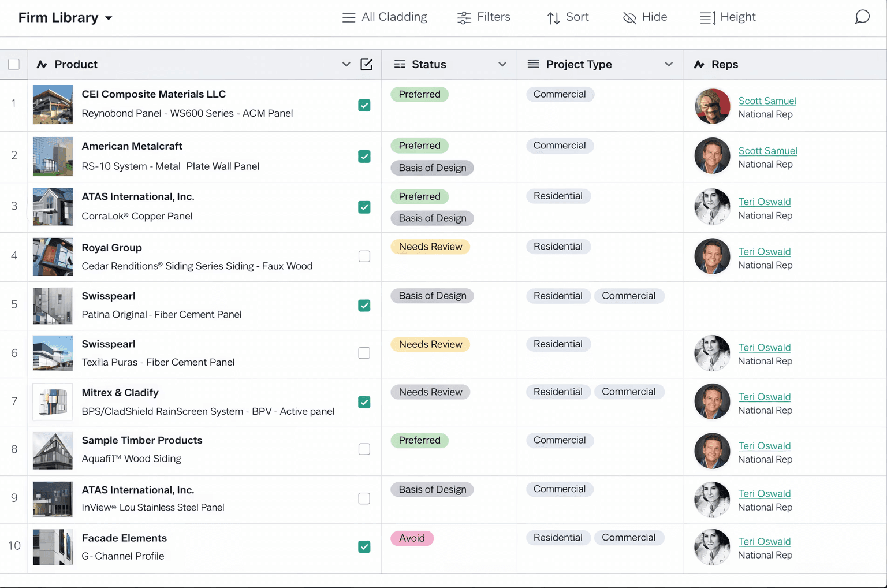The image size is (887, 588).
Task: Check the Sample Timber Products checkbox
Action: click(364, 449)
